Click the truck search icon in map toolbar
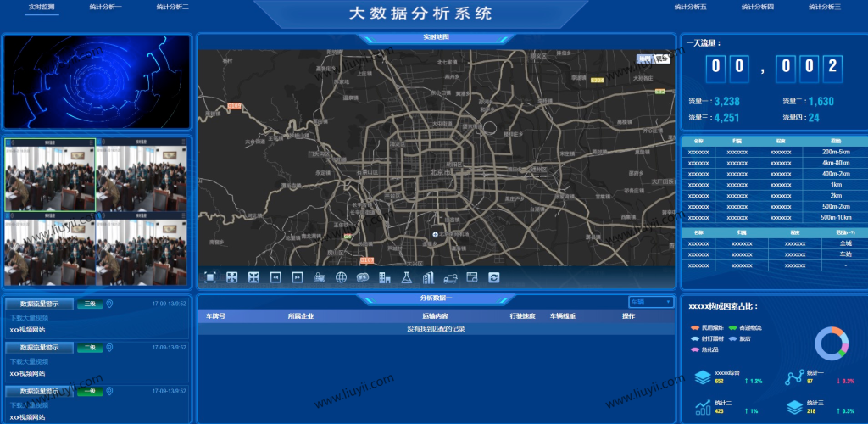Screen dimensions: 868x424 (x=451, y=277)
